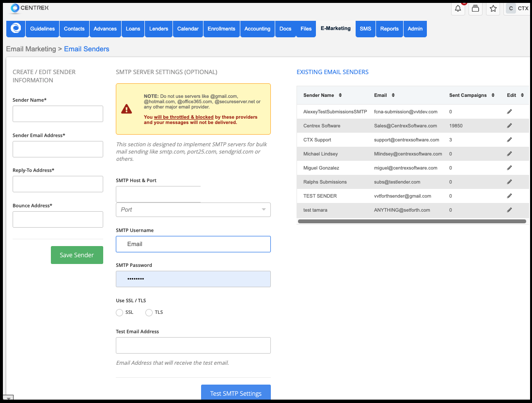Open the Contacts tab

point(74,29)
